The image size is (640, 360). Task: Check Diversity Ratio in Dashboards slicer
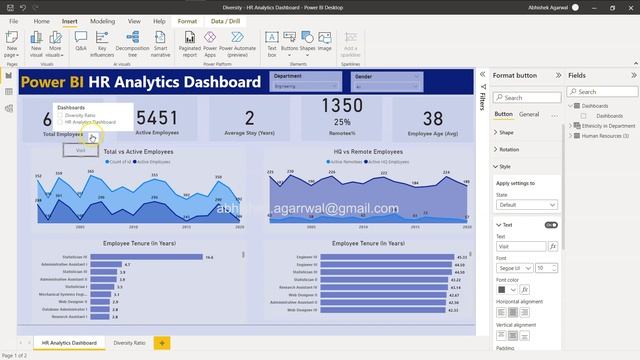coord(60,115)
